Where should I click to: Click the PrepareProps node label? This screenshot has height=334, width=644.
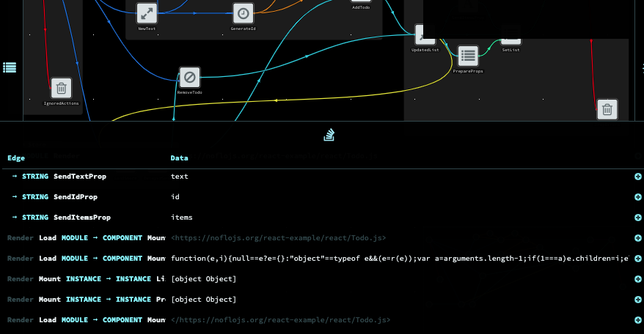468,71
